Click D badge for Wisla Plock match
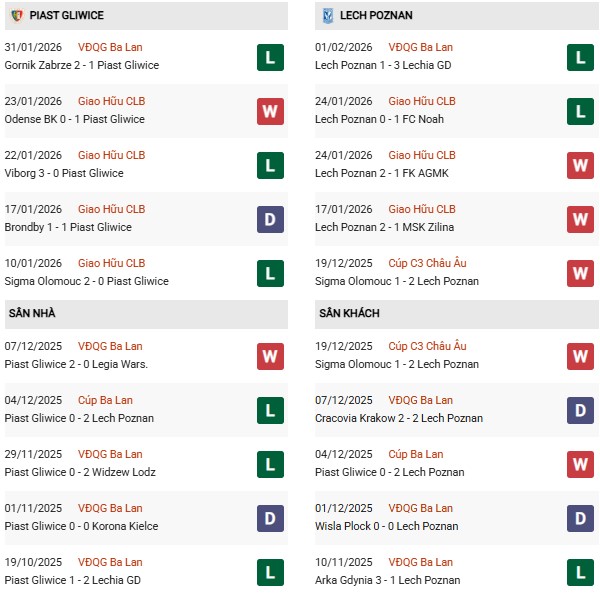 [x=580, y=518]
